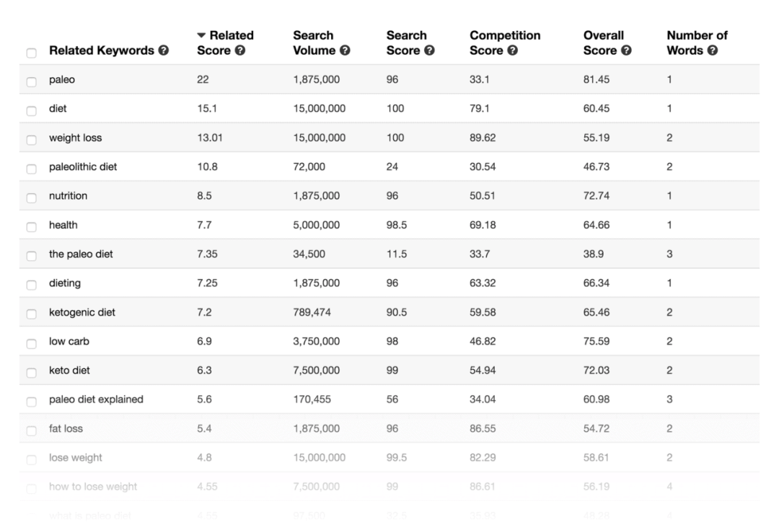This screenshot has height=532, width=779.
Task: Click the paleolithic diet keyword
Action: pos(83,167)
